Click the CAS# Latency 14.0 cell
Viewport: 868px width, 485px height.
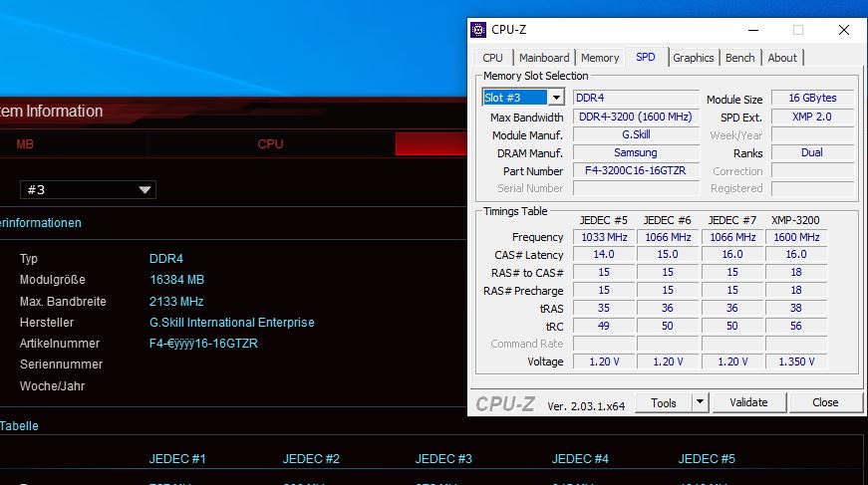tap(604, 254)
